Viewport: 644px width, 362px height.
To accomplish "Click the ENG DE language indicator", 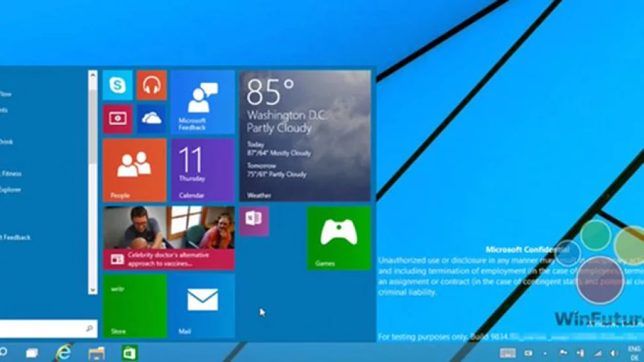I will (x=634, y=353).
